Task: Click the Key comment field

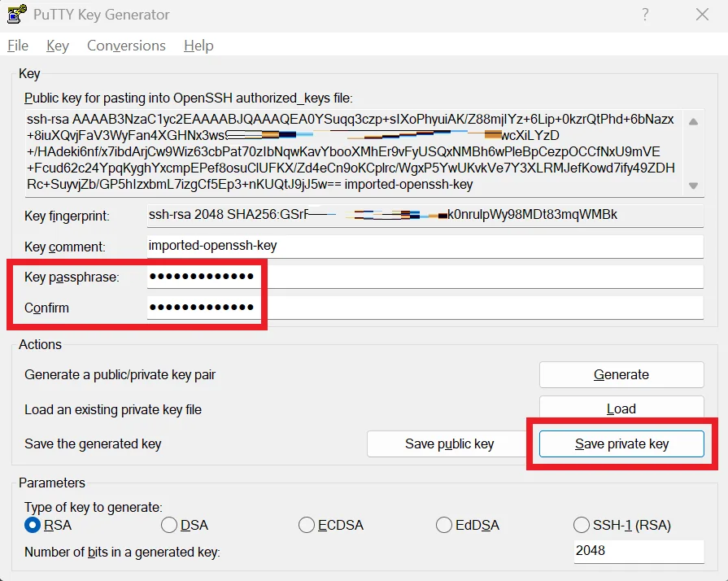Action: [x=425, y=246]
